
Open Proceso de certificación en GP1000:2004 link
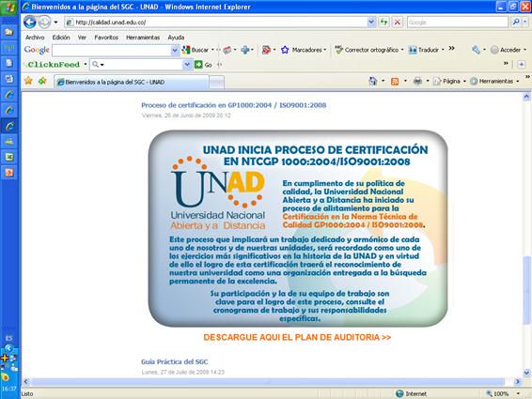tap(234, 105)
